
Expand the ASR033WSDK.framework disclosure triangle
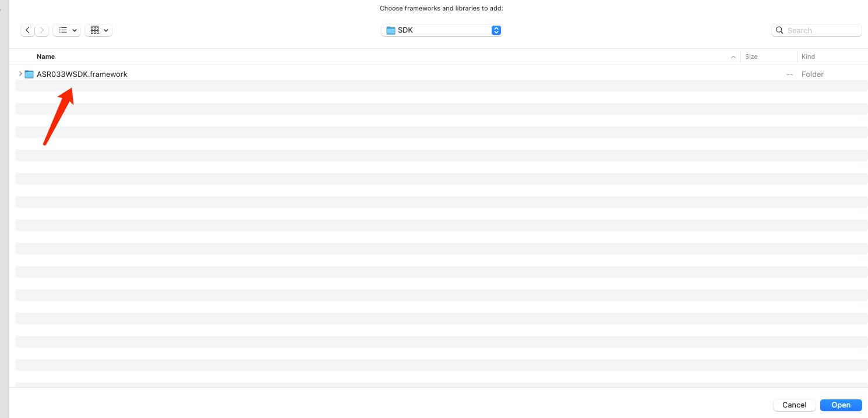coord(20,74)
